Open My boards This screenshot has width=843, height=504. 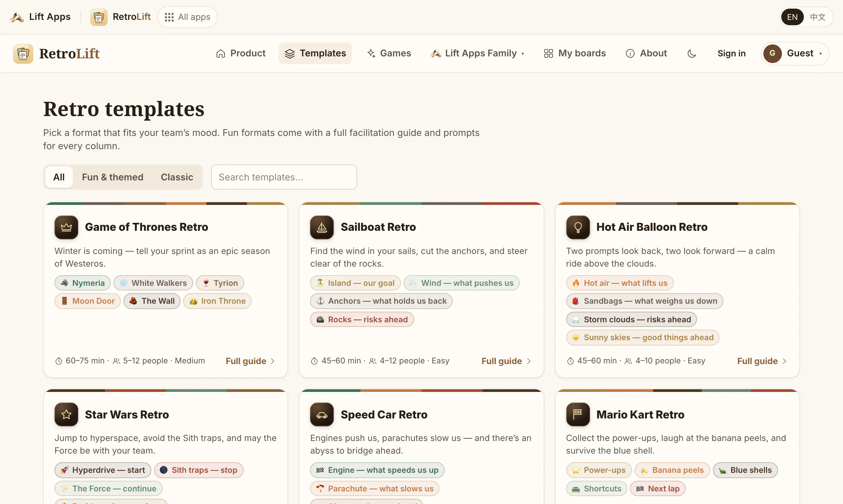tap(575, 53)
